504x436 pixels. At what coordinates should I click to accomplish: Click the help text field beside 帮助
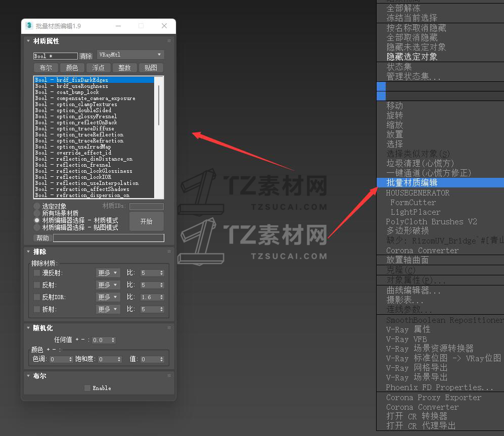point(109,238)
